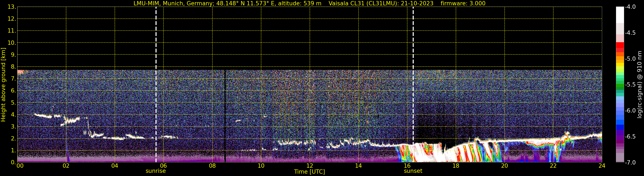Click the time tick label "08"
The width and height of the screenshot is (644, 176).
[x=212, y=166]
